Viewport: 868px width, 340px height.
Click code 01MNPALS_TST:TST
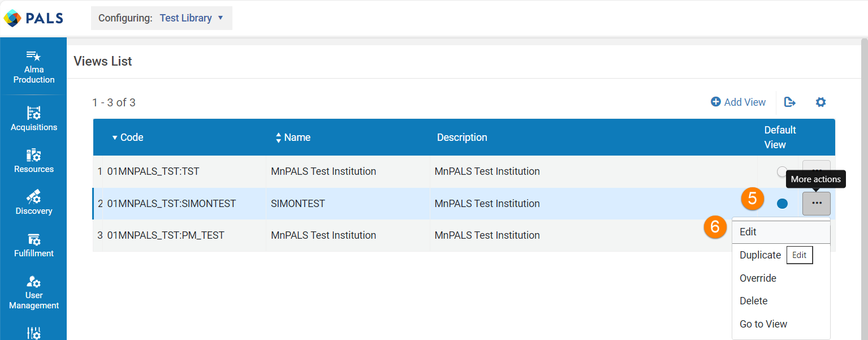pyautogui.click(x=153, y=171)
